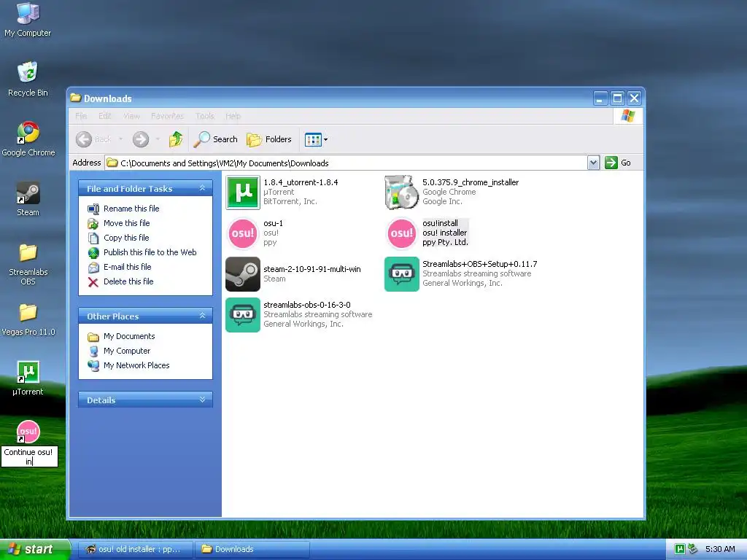This screenshot has width=747, height=560.
Task: Collapse the Other Places panel
Action: [x=203, y=316]
